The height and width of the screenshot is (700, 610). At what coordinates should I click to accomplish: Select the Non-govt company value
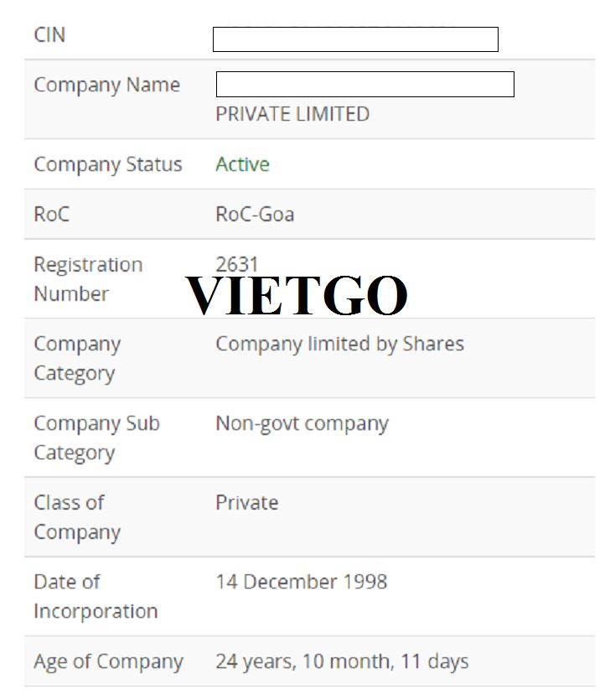(x=302, y=423)
